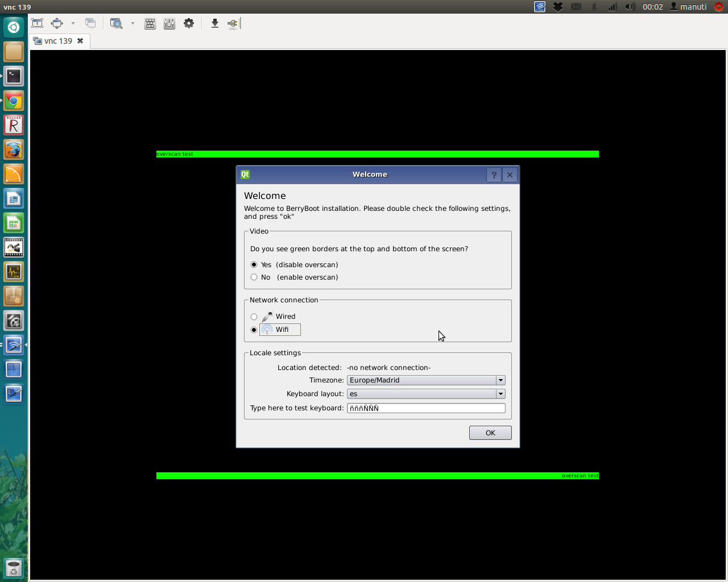Click the fit window to resolution icon
This screenshot has height=582, width=728.
click(x=38, y=23)
